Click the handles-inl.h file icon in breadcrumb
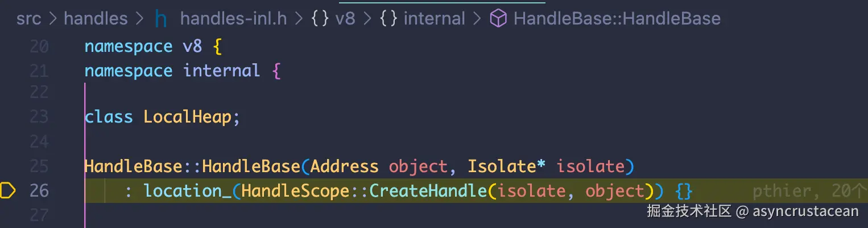This screenshot has height=228, width=868. [x=161, y=19]
